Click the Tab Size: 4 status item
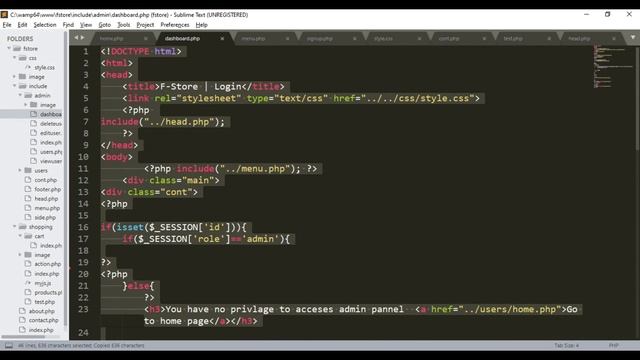 pyautogui.click(x=566, y=345)
